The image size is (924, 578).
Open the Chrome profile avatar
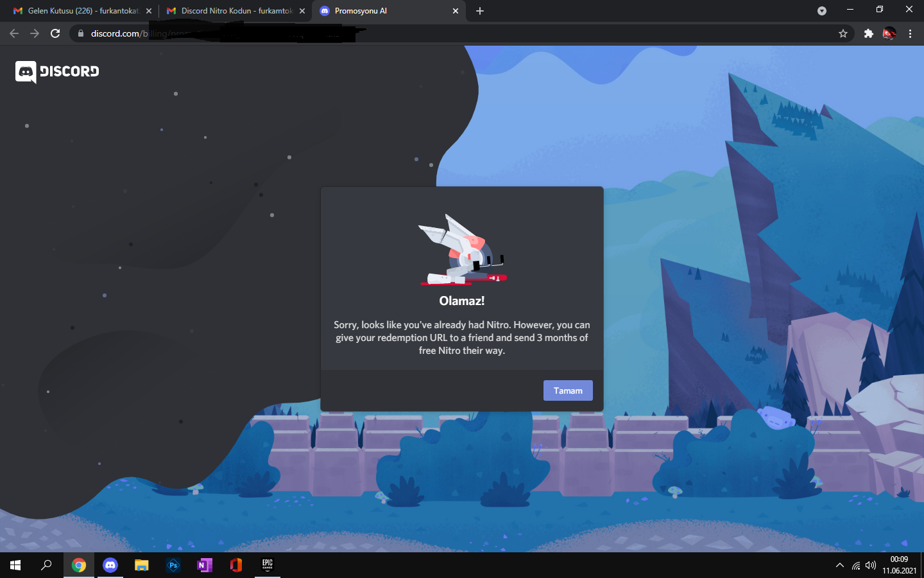[x=889, y=33]
